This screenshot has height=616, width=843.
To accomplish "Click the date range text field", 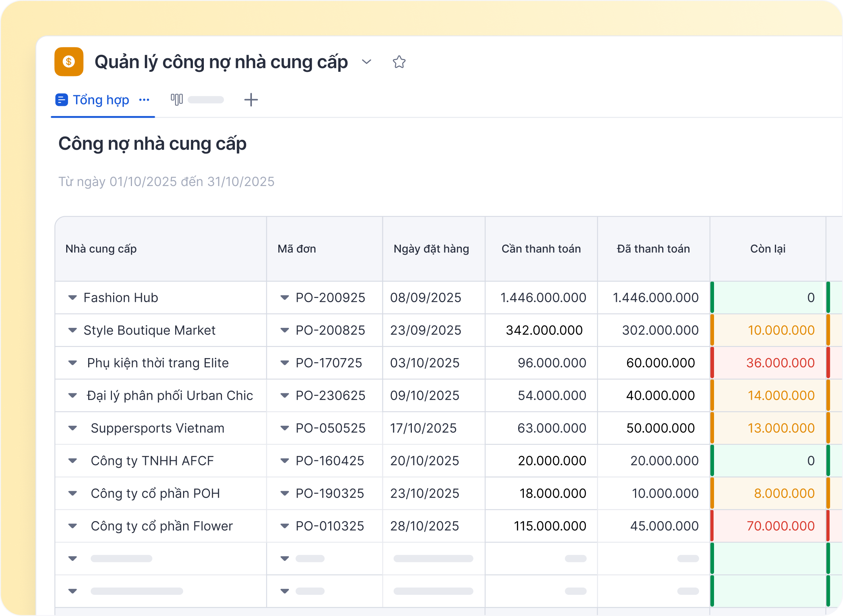I will (166, 182).
